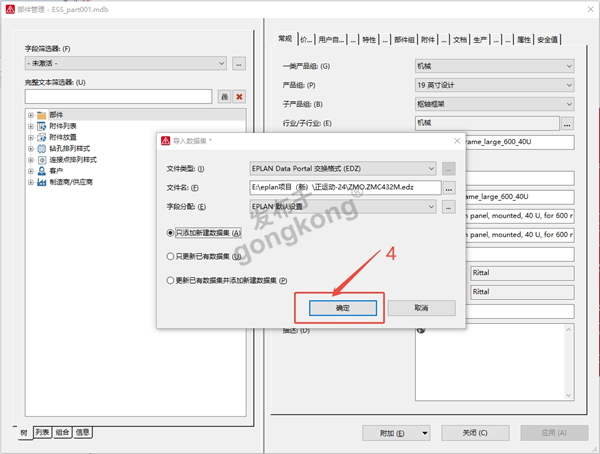Switch to the 附件 tab
600x454 pixels.
(x=428, y=39)
